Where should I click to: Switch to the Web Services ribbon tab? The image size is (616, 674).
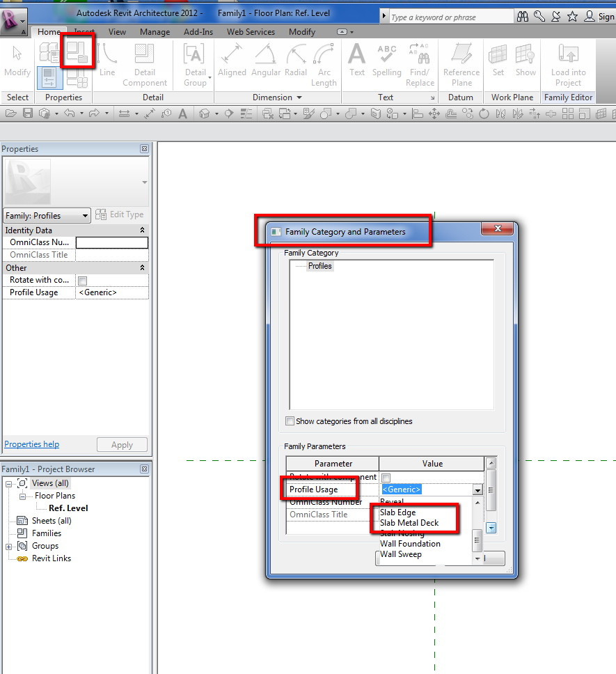(x=251, y=32)
